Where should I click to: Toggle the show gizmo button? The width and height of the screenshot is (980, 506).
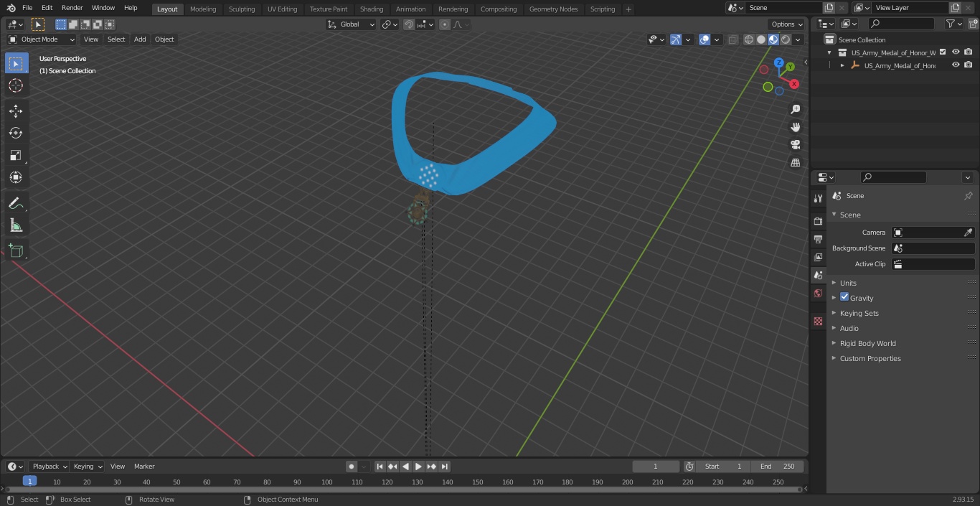[x=676, y=39]
